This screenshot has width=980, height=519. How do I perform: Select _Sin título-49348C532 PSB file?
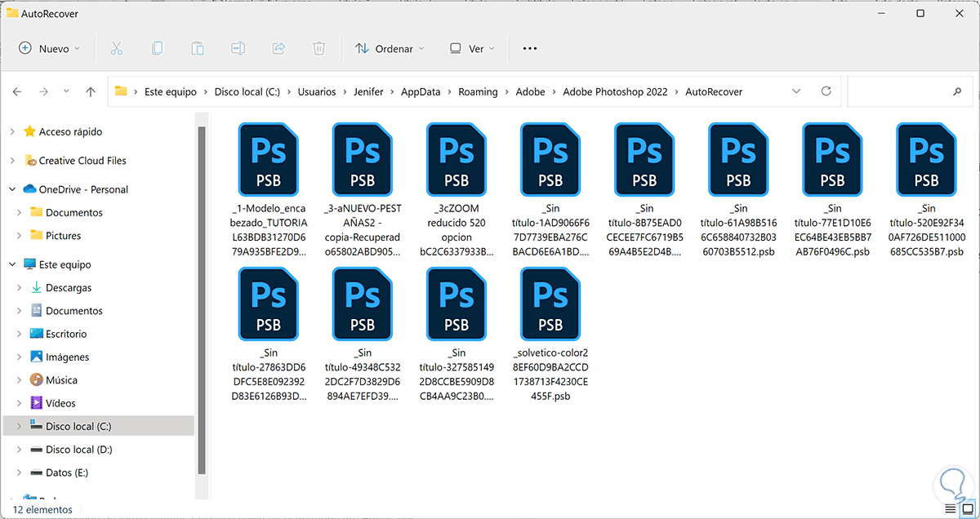click(363, 335)
